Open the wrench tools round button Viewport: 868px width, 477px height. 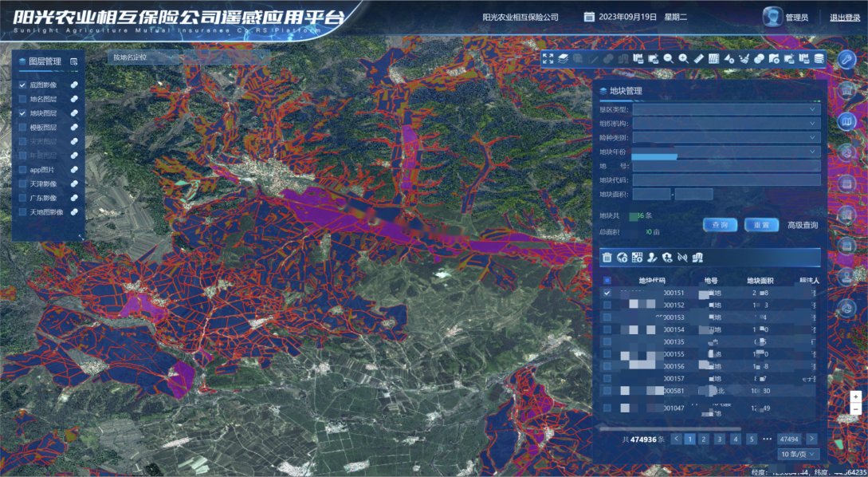click(847, 59)
